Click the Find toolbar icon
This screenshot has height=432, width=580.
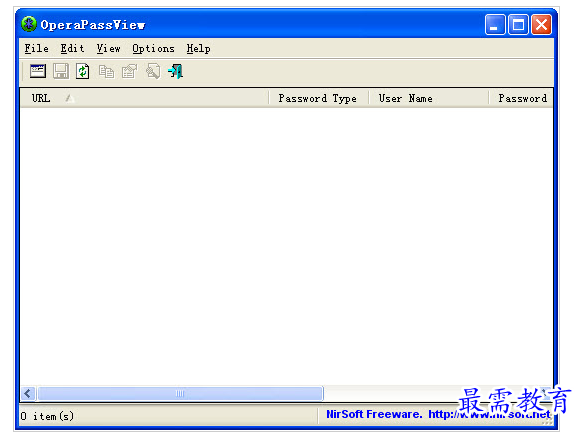point(153,71)
